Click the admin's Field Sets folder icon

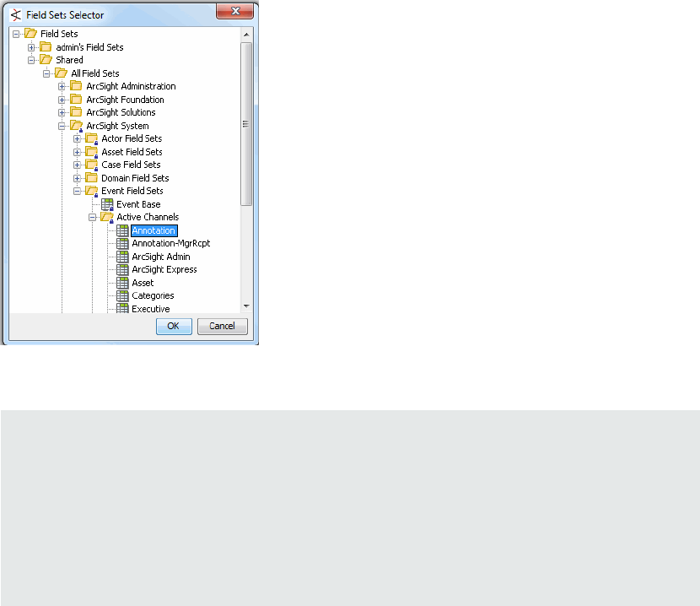click(x=46, y=47)
